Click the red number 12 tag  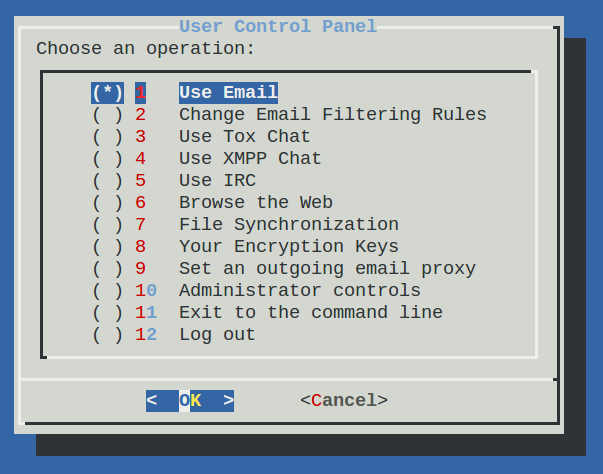pyautogui.click(x=146, y=334)
